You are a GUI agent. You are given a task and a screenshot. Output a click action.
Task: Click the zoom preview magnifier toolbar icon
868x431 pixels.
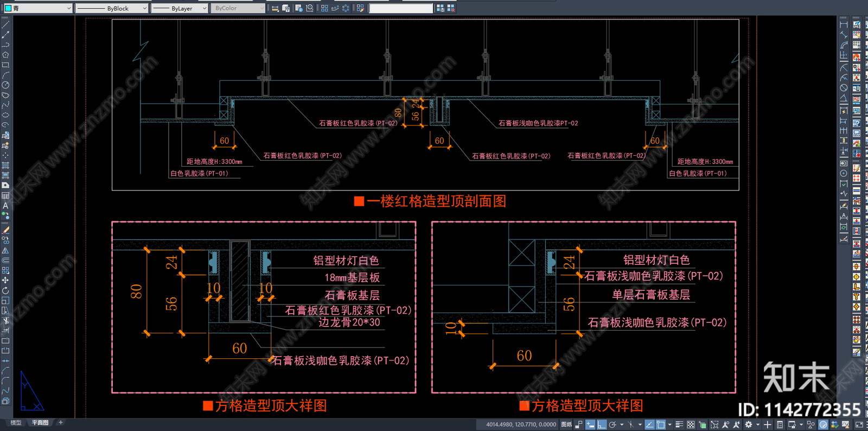310,8
